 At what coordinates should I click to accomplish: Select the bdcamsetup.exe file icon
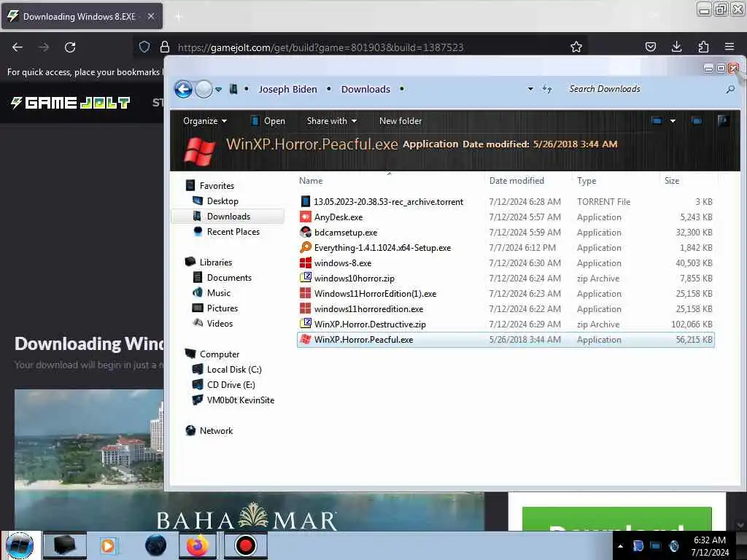306,232
